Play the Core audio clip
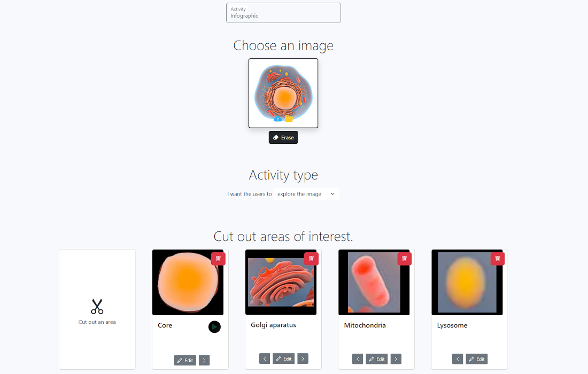This screenshot has width=588, height=374. (x=214, y=327)
